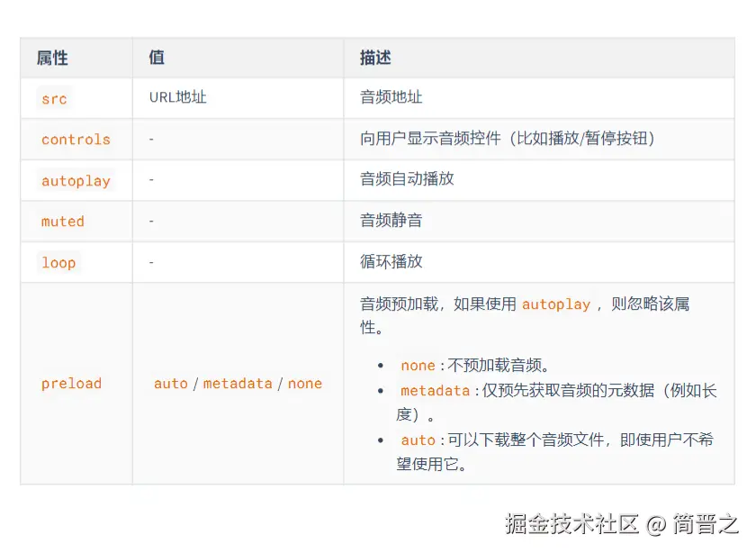Click the auto value in preload row
The image size is (756, 553).
170,384
